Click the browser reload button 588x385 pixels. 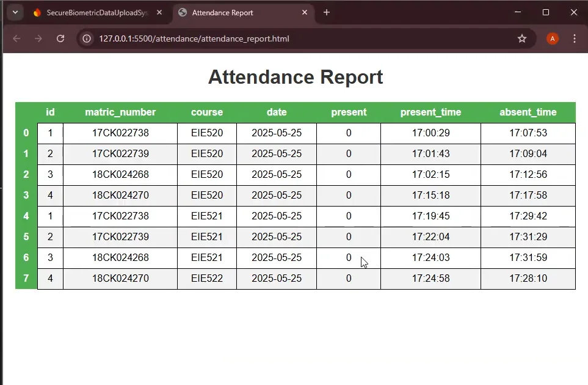tap(60, 38)
